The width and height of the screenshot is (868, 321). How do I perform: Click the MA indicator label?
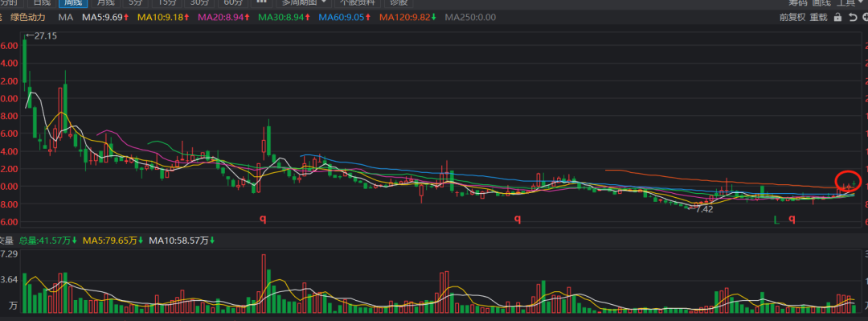tap(66, 17)
